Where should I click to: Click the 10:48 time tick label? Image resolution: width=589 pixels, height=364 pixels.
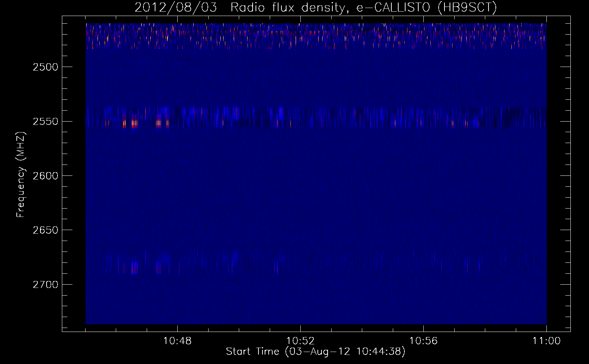tap(178, 341)
